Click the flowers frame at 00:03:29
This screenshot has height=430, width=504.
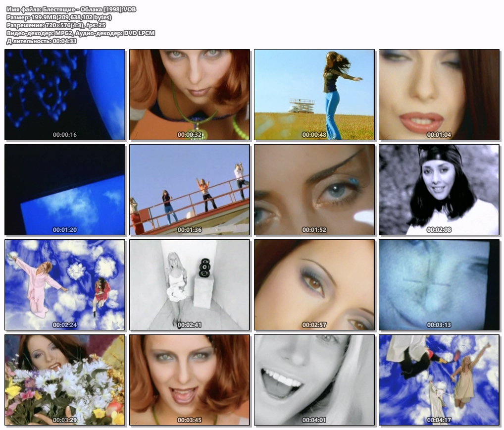pos(64,380)
